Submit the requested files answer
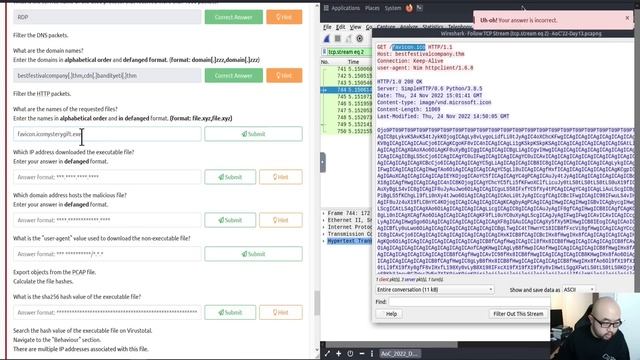Viewport: 640px width, 360px height. [x=253, y=134]
